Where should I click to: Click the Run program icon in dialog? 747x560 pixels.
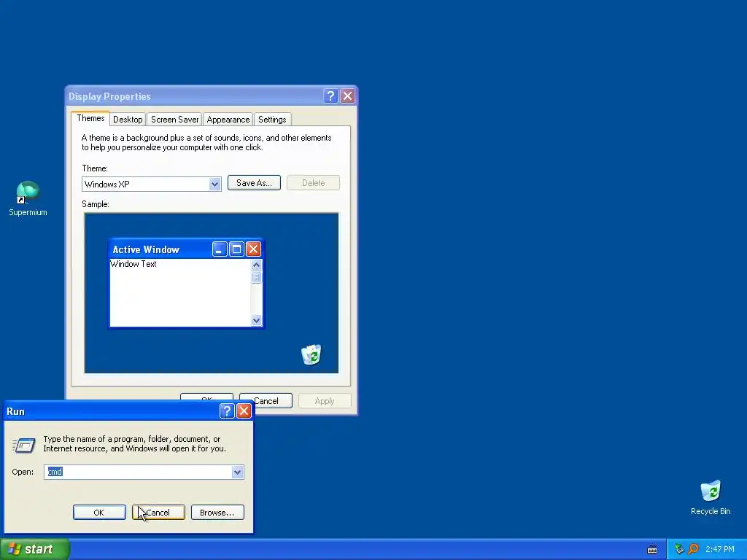(x=23, y=446)
